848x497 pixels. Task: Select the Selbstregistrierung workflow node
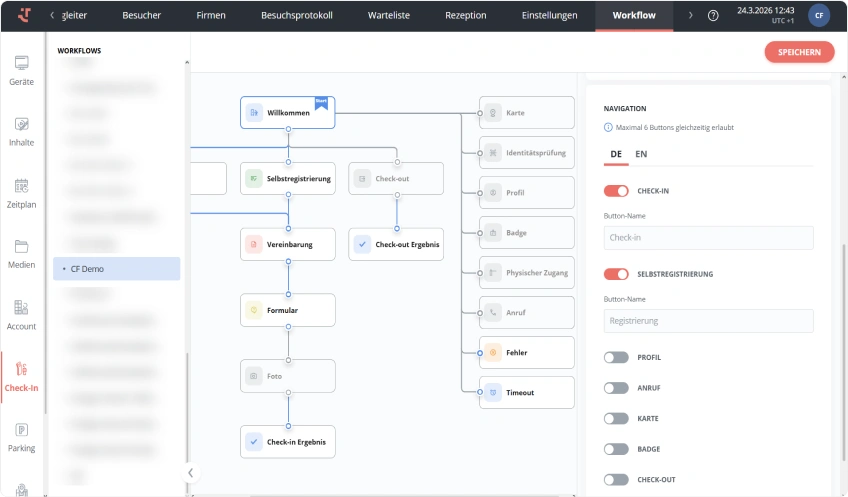tap(288, 178)
